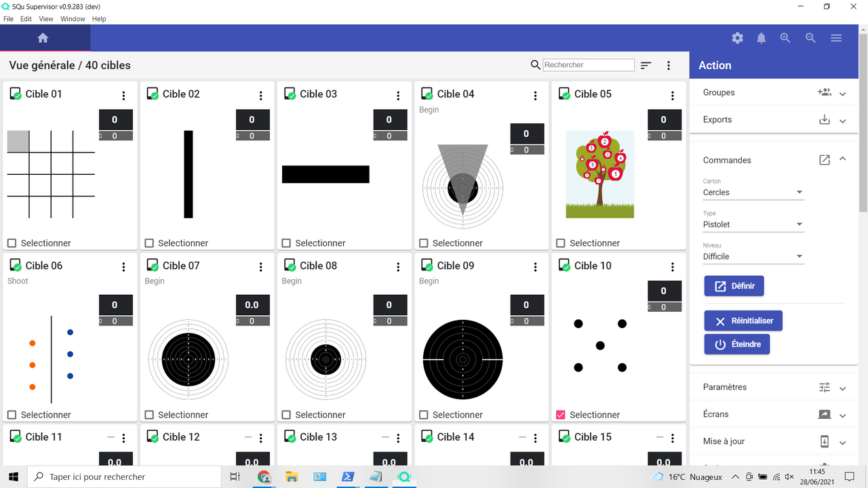Click the sort icon next to the search field
The height and width of the screenshot is (488, 868).
pos(645,64)
